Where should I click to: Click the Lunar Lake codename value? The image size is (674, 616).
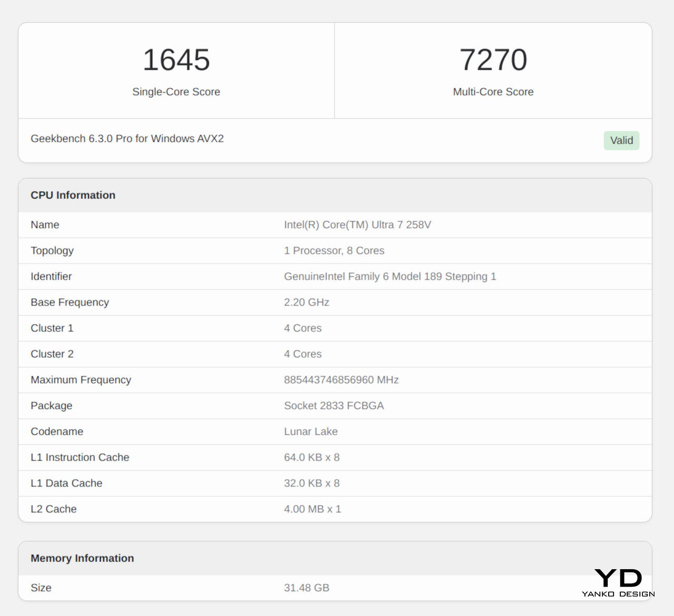311,431
